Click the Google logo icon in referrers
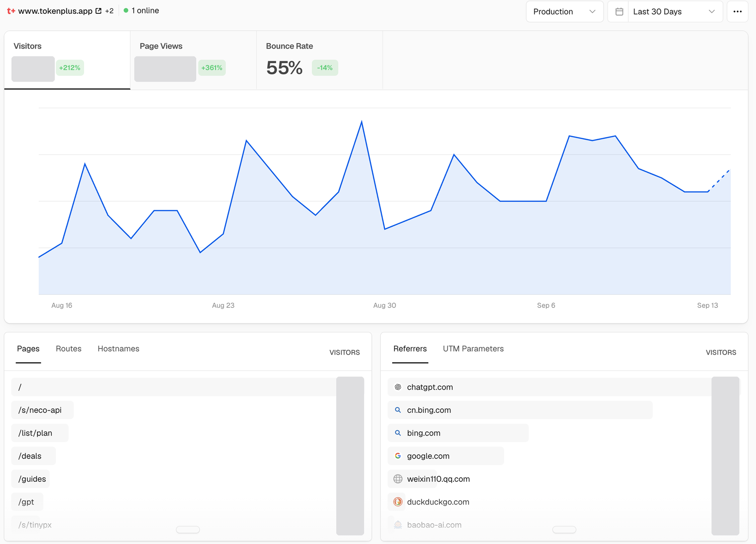The image size is (756, 544). [x=398, y=456]
